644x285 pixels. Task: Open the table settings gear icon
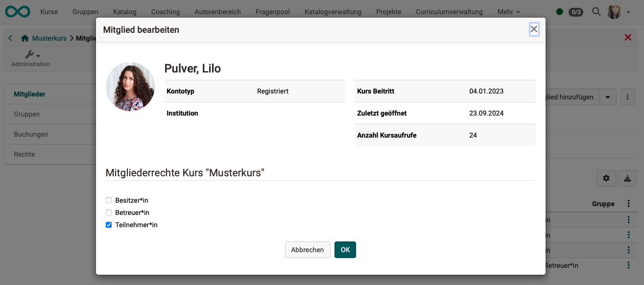pyautogui.click(x=606, y=178)
